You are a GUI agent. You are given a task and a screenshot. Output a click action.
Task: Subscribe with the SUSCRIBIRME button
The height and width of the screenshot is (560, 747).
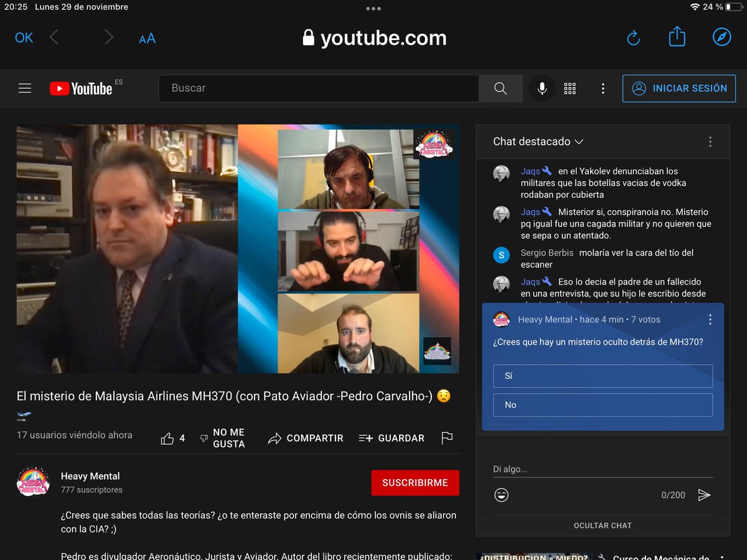(415, 483)
